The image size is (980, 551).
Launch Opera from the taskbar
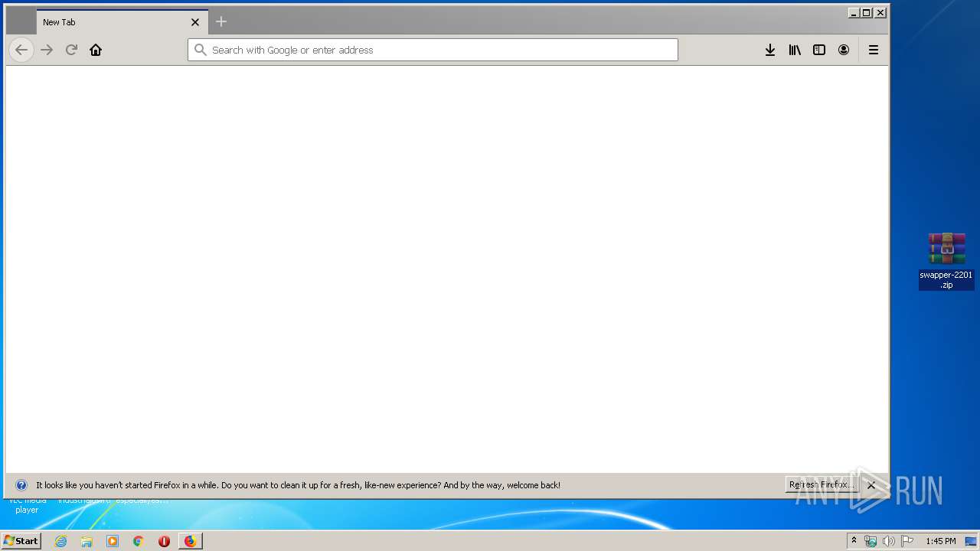(x=164, y=541)
